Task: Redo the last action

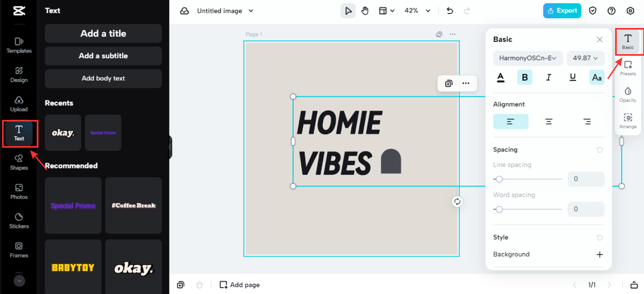Action: (467, 11)
